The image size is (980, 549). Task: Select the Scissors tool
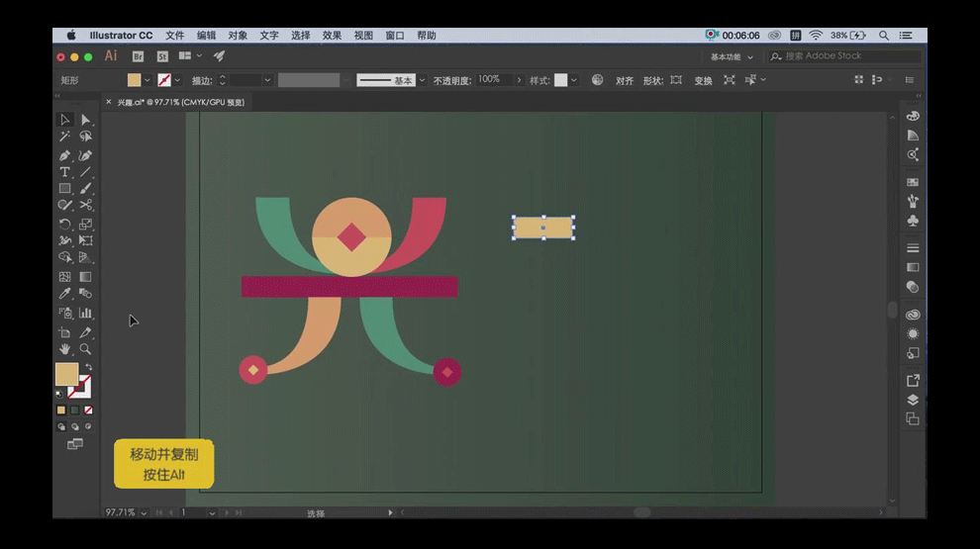pos(86,205)
